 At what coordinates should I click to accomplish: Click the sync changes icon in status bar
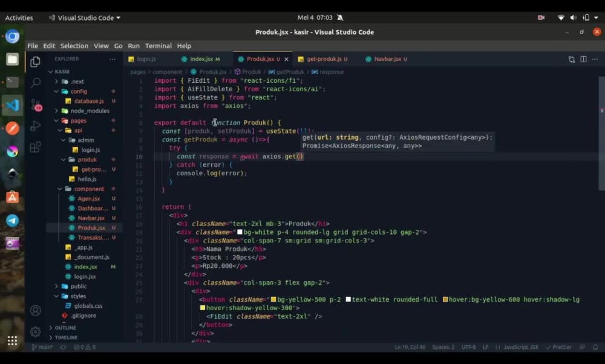coord(64,347)
